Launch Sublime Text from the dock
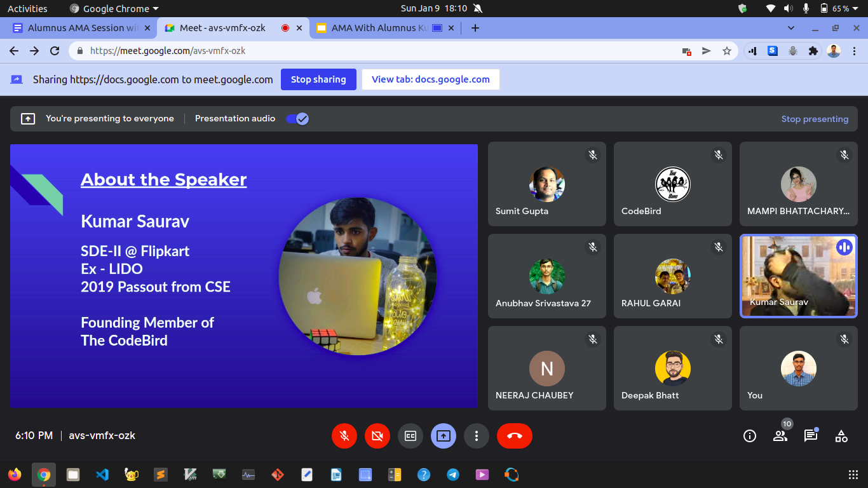 (161, 474)
